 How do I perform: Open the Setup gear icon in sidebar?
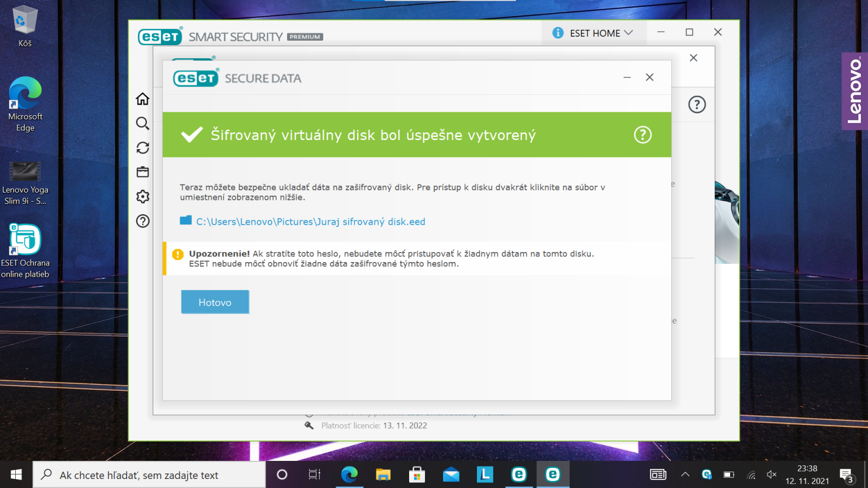[x=142, y=197]
